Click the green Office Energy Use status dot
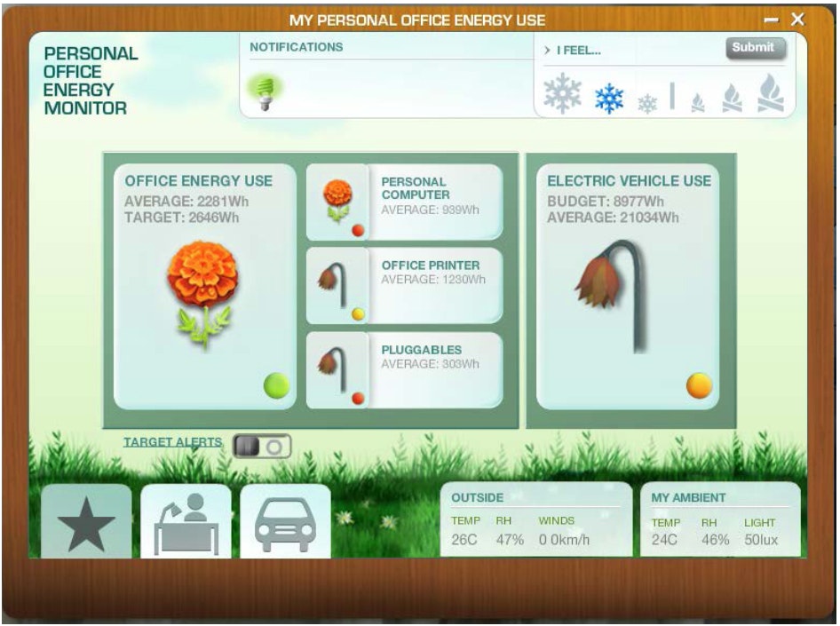The width and height of the screenshot is (840, 626). tap(276, 386)
